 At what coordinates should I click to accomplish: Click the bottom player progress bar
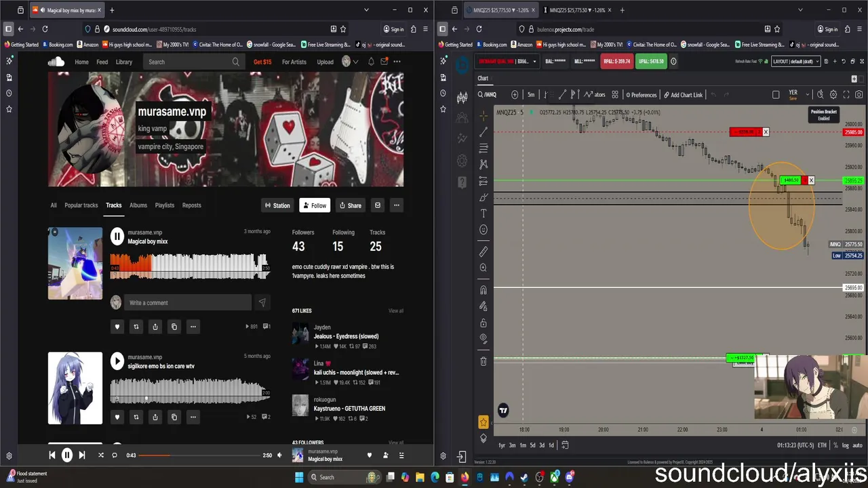pyautogui.click(x=200, y=455)
